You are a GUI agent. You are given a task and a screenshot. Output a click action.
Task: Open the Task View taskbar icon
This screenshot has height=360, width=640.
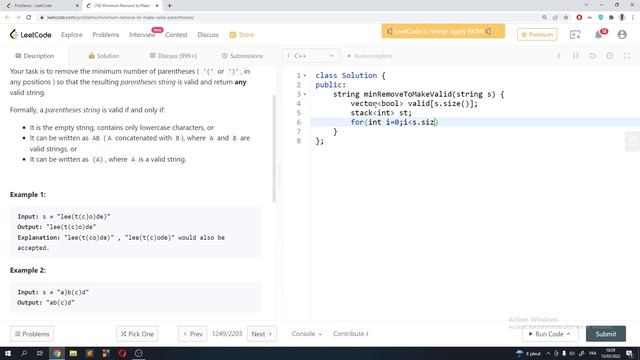pyautogui.click(x=40, y=353)
